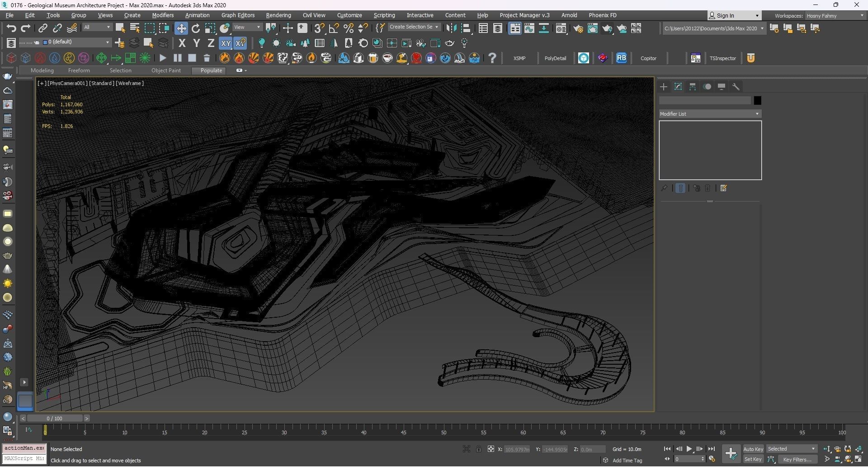
Task: Open the Curve Editor icon
Action: coord(529,28)
